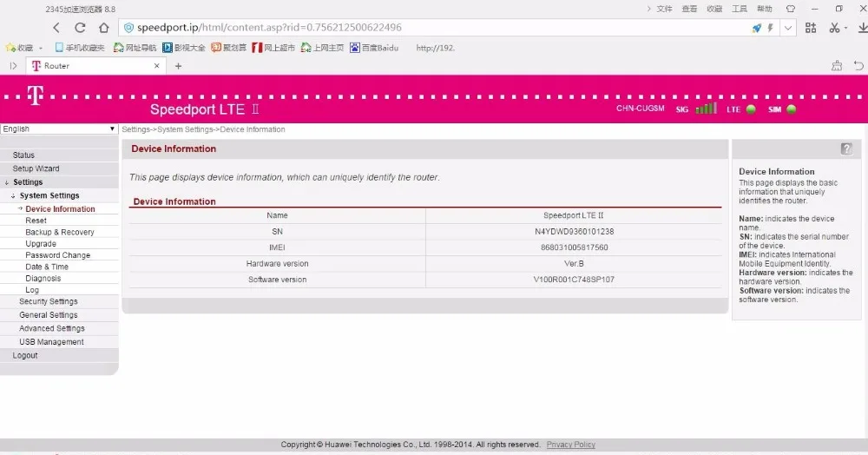
Task: Expand Advanced Settings section
Action: click(52, 328)
